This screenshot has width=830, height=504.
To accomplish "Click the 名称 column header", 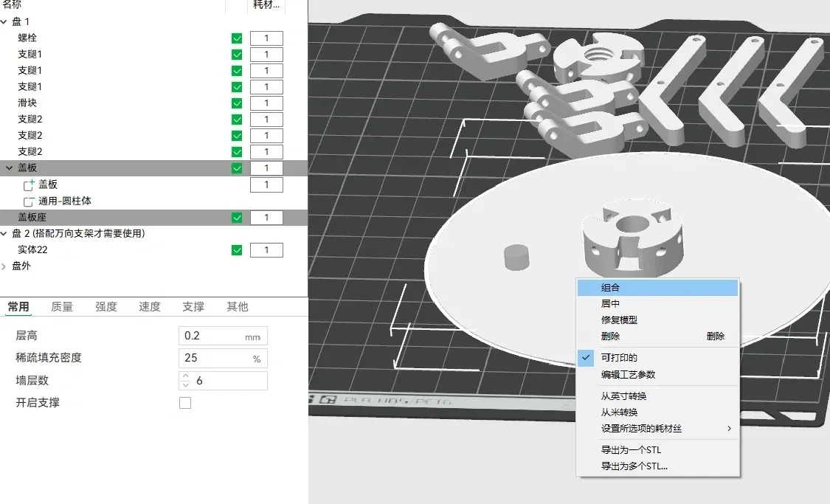I will click(13, 4).
